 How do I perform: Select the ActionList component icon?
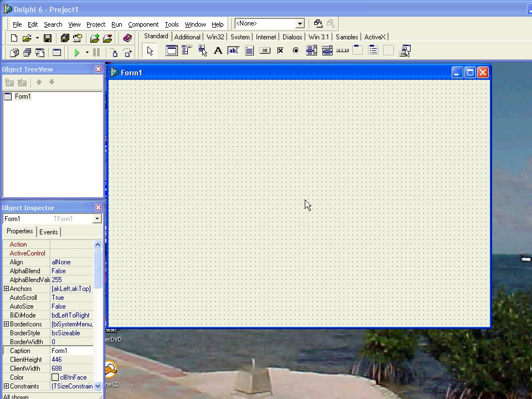point(405,51)
